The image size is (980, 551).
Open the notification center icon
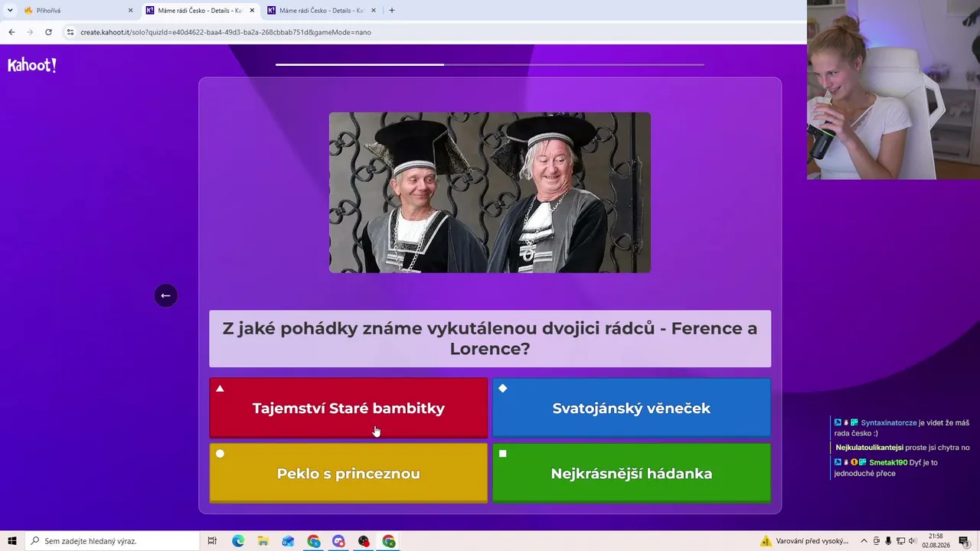[x=964, y=541]
